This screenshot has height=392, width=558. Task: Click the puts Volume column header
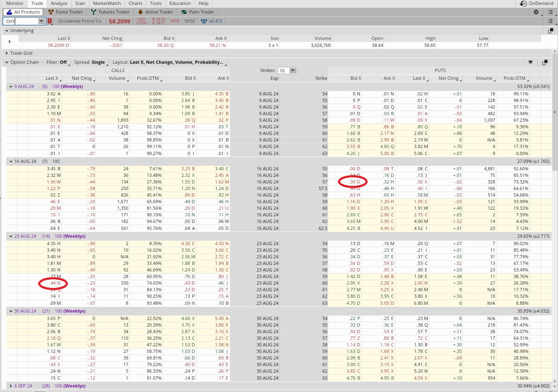click(x=484, y=78)
